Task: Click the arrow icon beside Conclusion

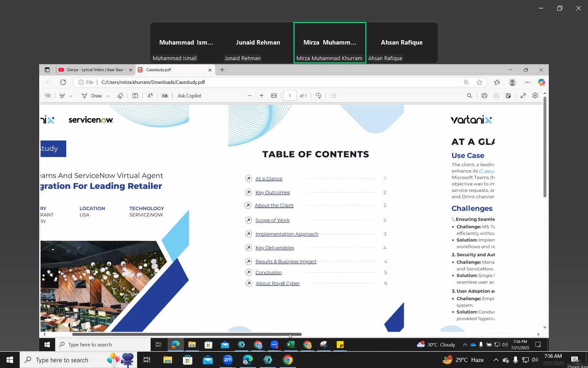Action: (x=248, y=272)
